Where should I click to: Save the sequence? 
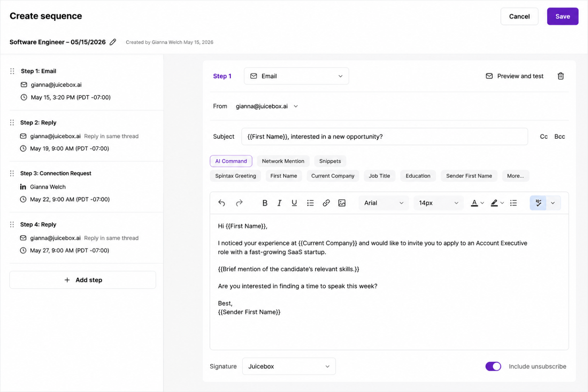point(563,16)
